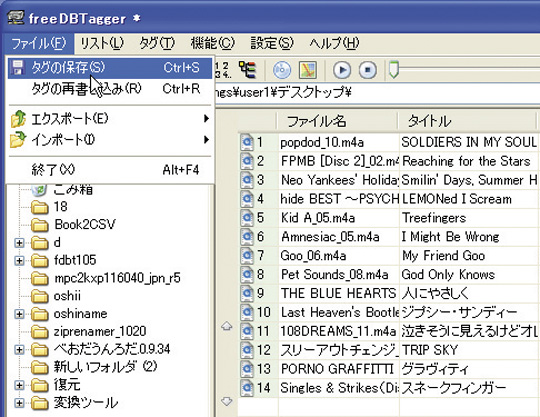
Task: Select the ziprenamer_1020 folder
Action: point(100,332)
